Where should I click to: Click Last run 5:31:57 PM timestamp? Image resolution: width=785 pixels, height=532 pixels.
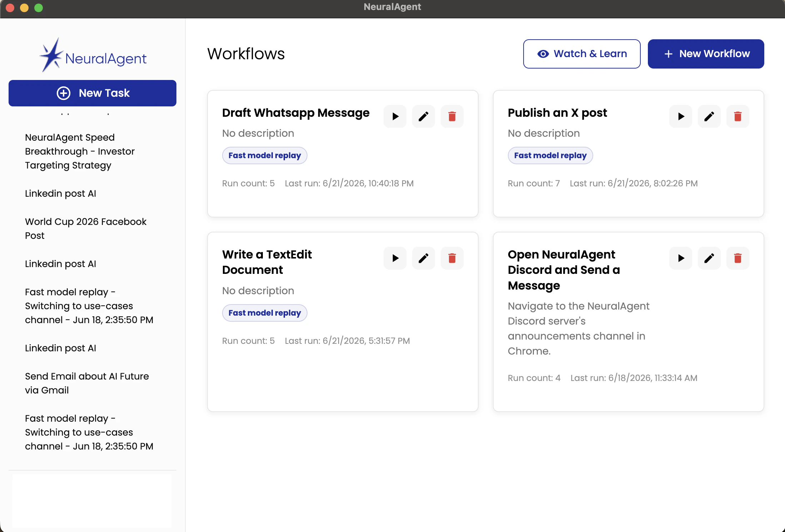click(347, 341)
